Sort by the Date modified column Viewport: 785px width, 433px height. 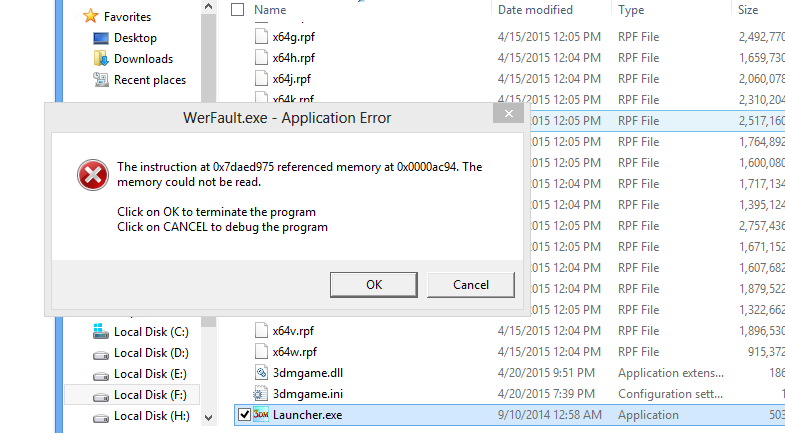(x=535, y=10)
